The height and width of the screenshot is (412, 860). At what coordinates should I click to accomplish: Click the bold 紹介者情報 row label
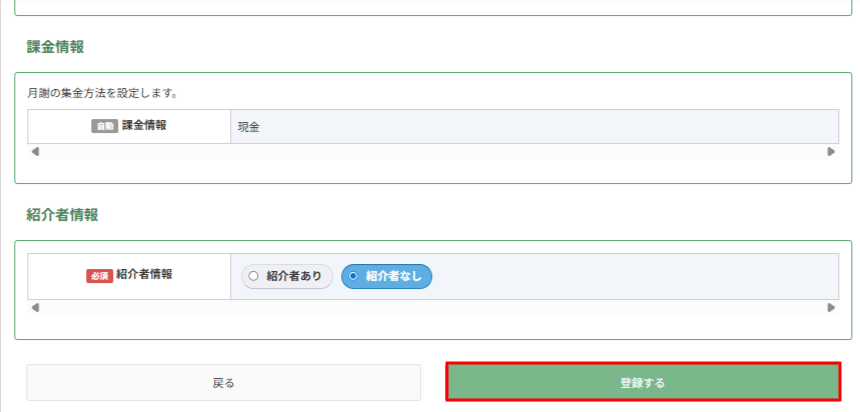click(x=144, y=275)
